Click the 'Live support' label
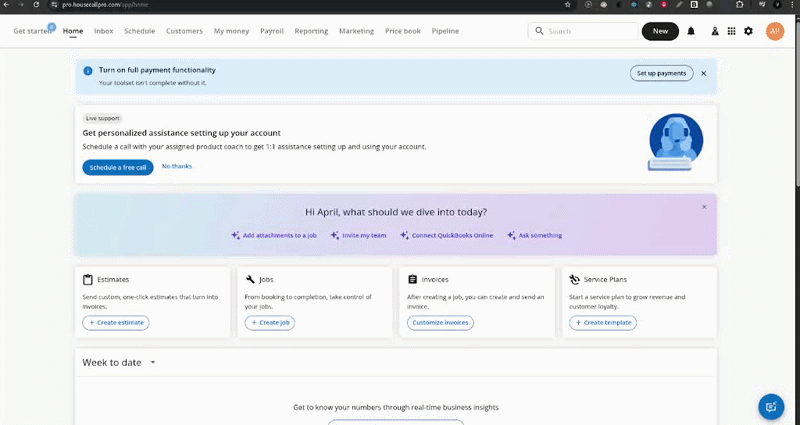The height and width of the screenshot is (425, 800). (103, 118)
